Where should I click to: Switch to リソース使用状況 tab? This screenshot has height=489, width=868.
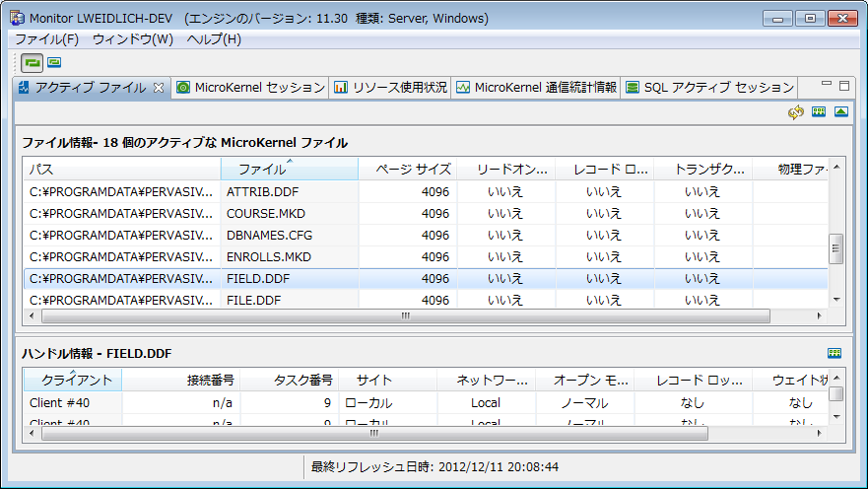pyautogui.click(x=390, y=88)
